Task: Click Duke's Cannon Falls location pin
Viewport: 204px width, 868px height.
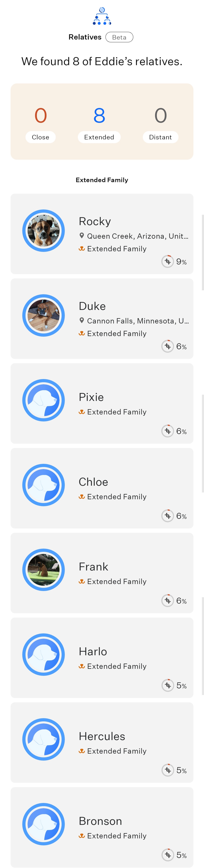Action: point(81,320)
